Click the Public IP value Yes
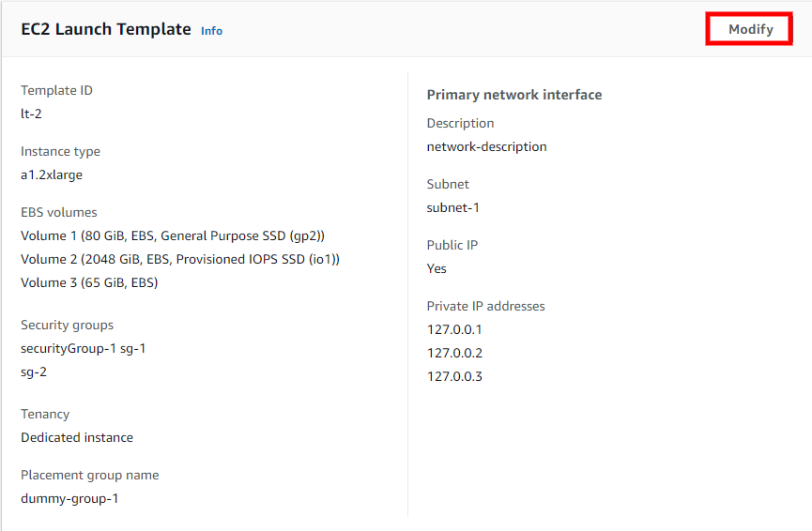This screenshot has height=531, width=812. pyautogui.click(x=437, y=268)
